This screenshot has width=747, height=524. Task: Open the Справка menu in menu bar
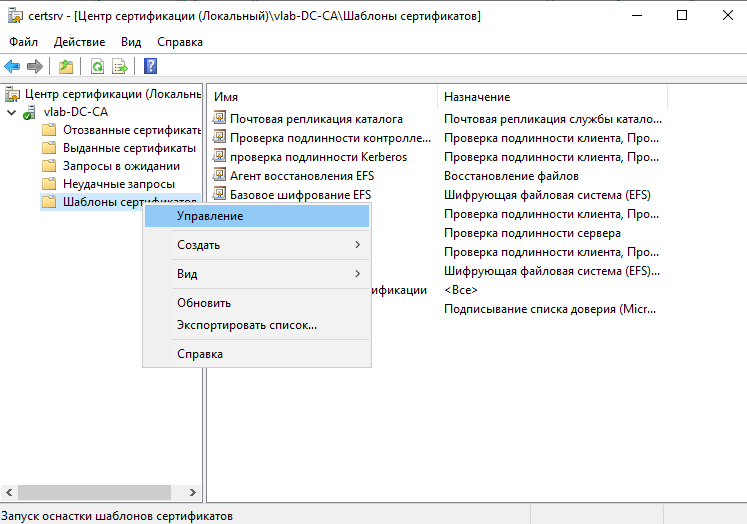point(180,42)
